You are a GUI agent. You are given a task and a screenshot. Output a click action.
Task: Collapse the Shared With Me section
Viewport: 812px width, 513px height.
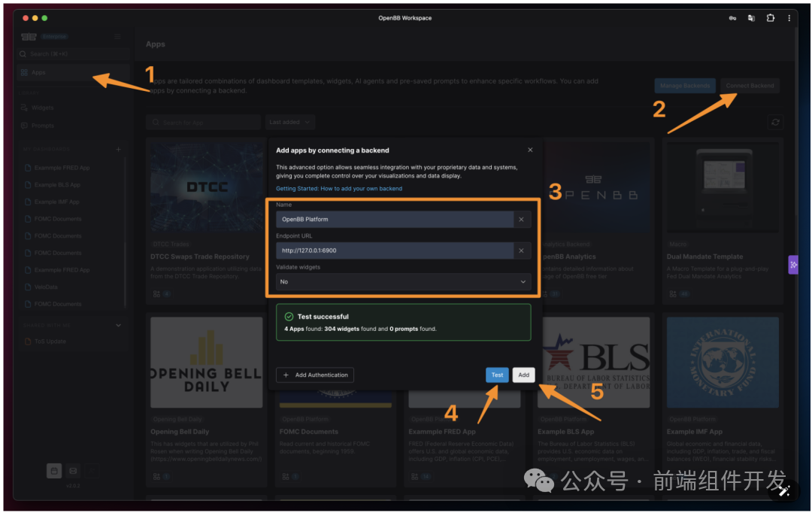pyautogui.click(x=118, y=326)
